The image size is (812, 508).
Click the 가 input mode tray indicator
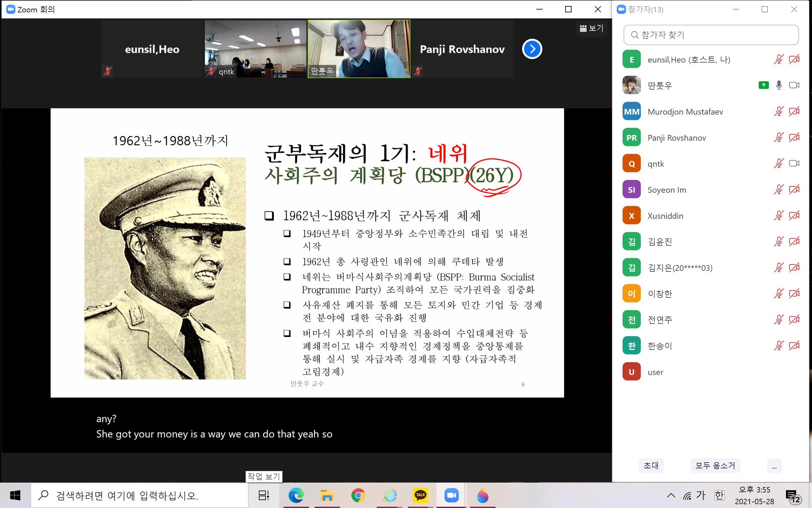701,495
